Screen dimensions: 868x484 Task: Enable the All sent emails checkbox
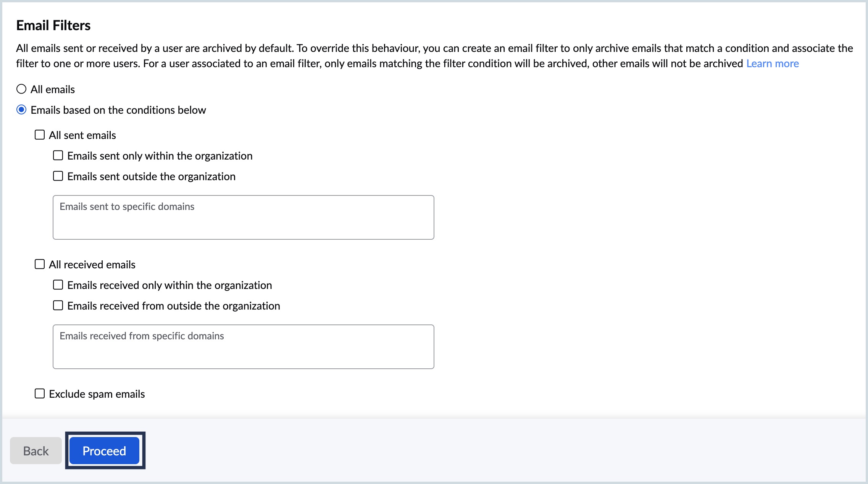pos(40,135)
